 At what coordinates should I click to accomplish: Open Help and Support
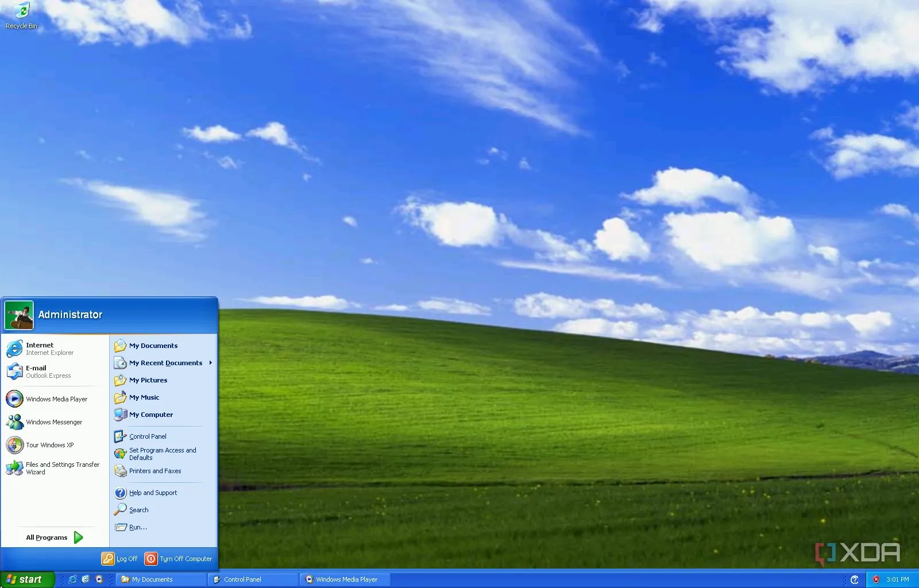tap(152, 492)
